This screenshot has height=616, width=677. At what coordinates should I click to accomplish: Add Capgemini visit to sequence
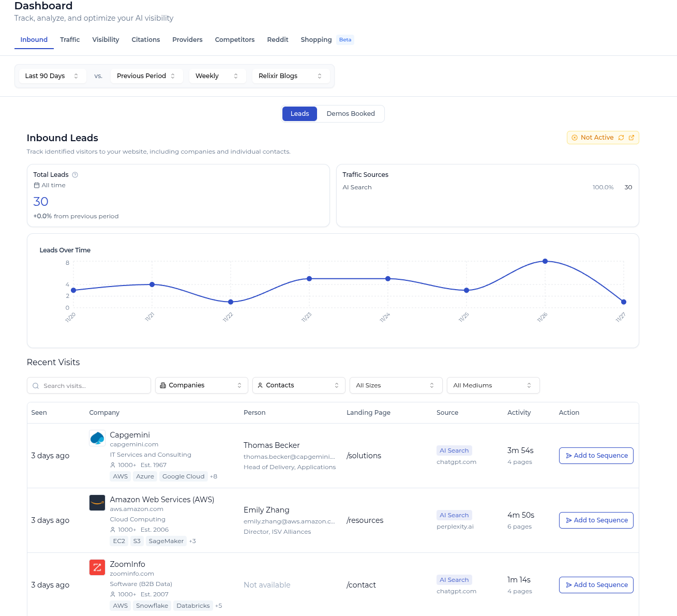coord(596,456)
